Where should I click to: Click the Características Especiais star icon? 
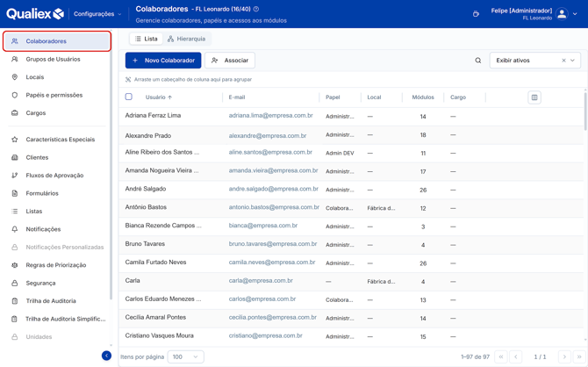[15, 140]
